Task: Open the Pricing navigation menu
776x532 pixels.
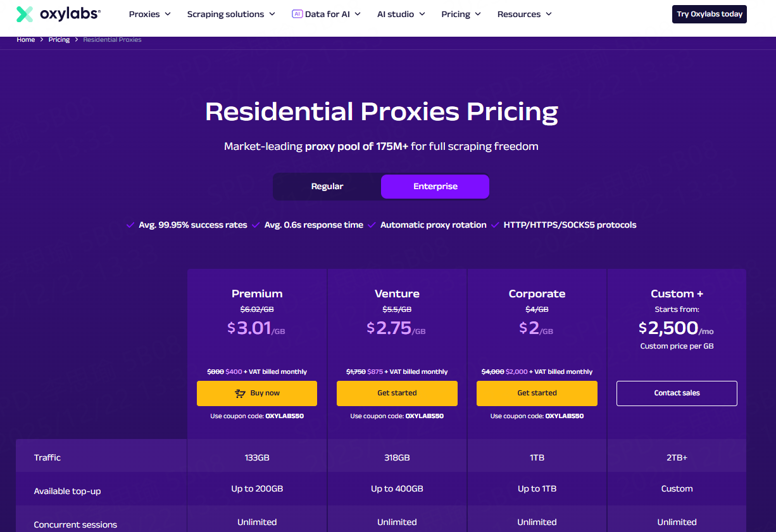Action: (461, 14)
